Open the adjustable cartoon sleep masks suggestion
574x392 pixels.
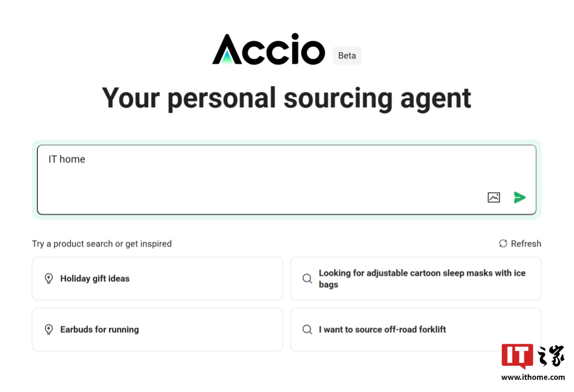(x=416, y=278)
